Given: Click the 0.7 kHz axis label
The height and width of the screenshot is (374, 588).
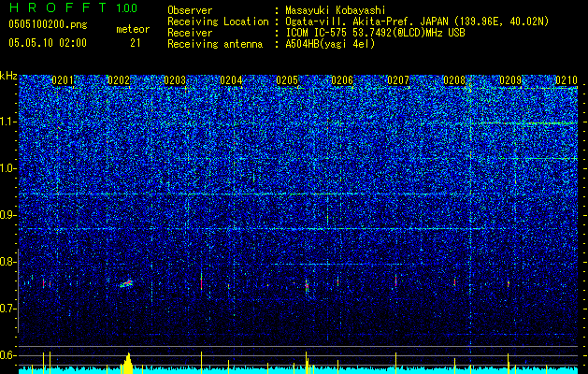Looking at the screenshot, I should click(x=8, y=309).
